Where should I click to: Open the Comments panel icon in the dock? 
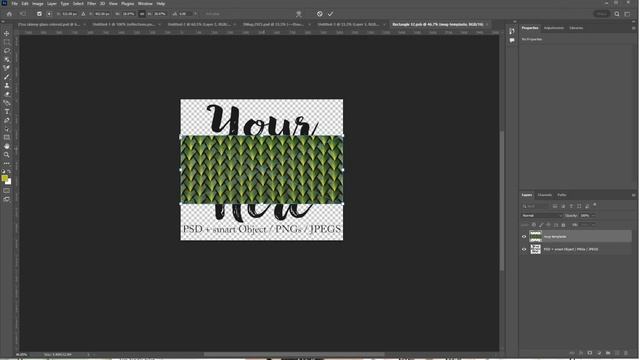click(x=512, y=40)
